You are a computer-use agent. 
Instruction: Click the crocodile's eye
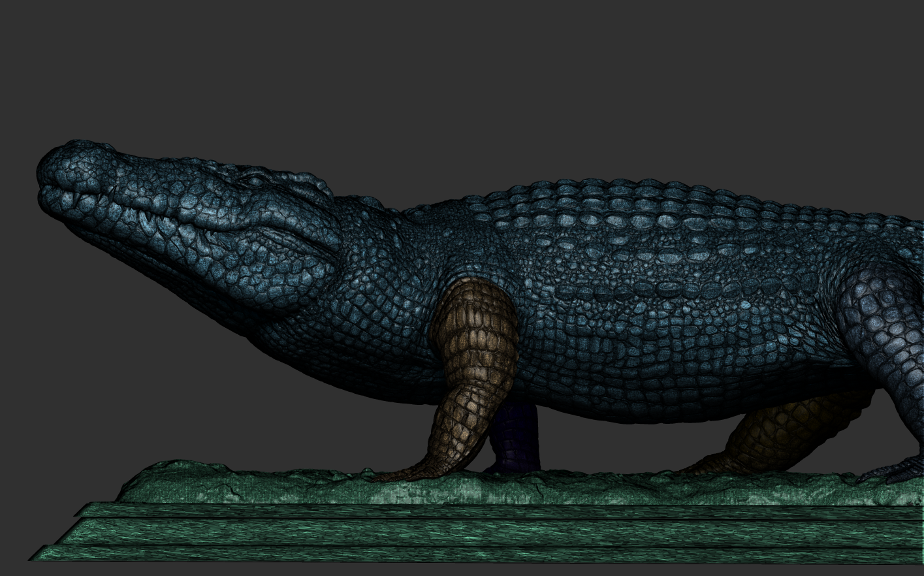tap(253, 180)
